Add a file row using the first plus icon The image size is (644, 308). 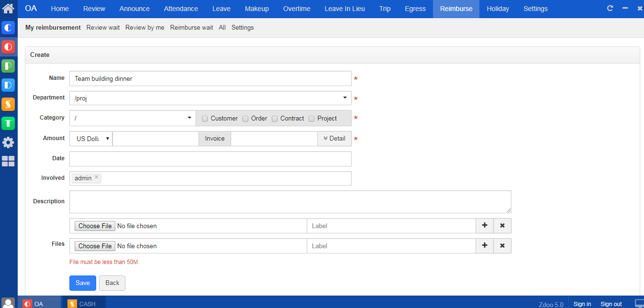(485, 226)
